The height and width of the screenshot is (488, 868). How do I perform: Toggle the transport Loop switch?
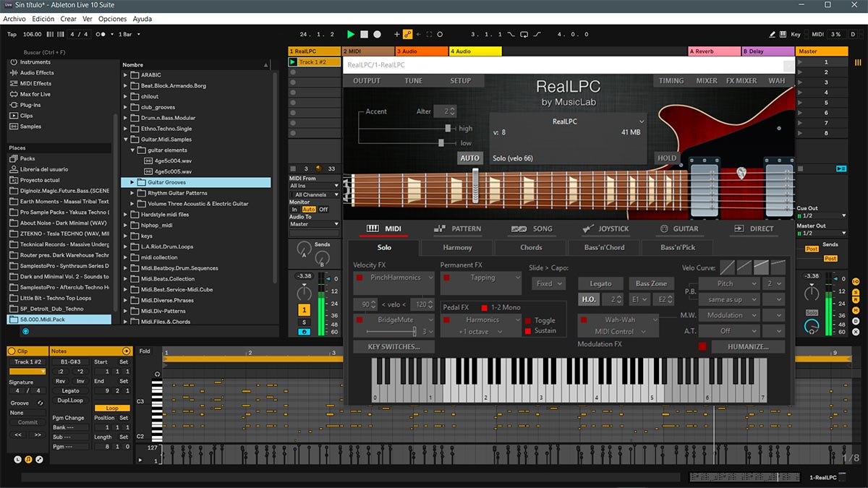(523, 34)
